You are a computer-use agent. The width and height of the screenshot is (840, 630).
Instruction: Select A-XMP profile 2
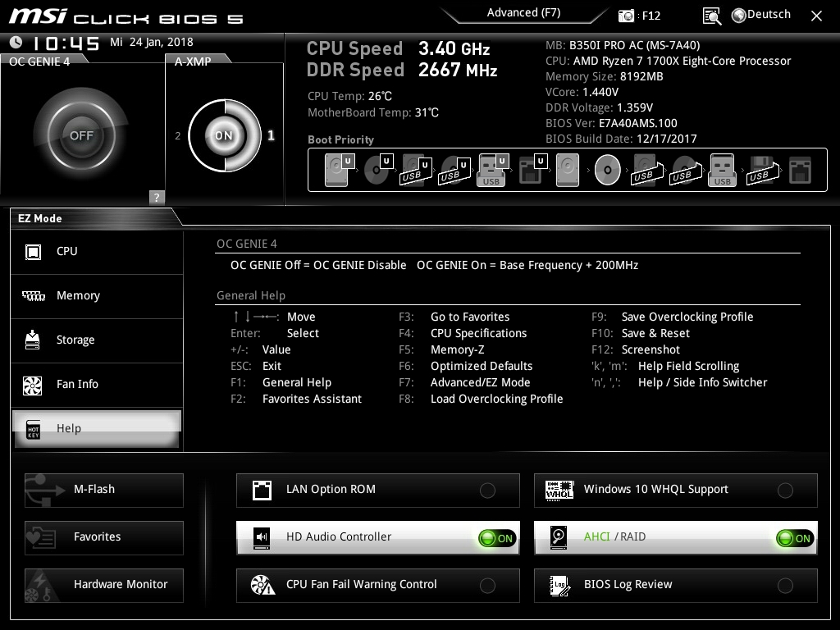pyautogui.click(x=178, y=136)
